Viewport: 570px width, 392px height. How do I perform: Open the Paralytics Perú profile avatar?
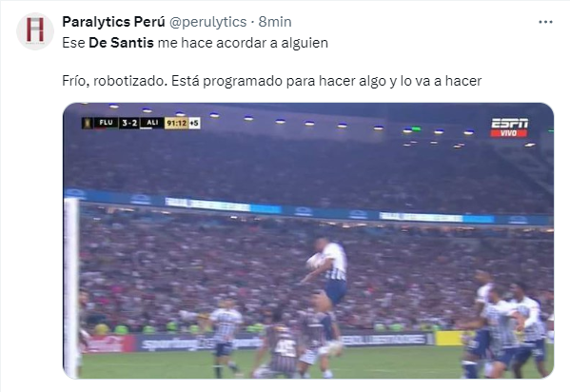pos(35,30)
